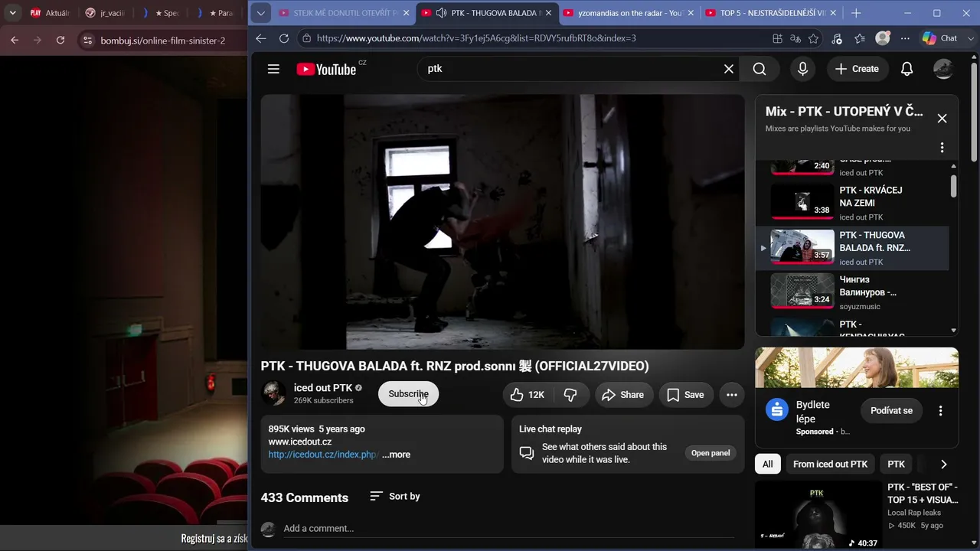Screen dimensions: 980x551
Task: Open Edge Copilot Chat button
Action: 939,38
